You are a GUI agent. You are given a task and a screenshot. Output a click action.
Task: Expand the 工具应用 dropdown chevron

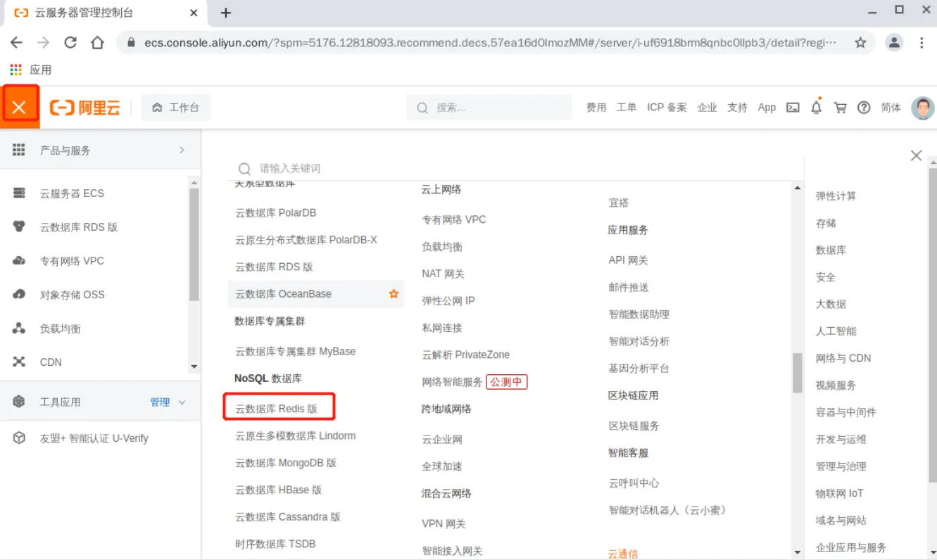click(x=182, y=402)
